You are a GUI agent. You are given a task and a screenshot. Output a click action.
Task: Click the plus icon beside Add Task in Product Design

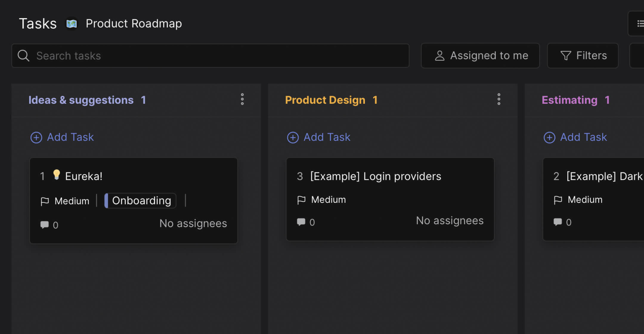click(293, 137)
